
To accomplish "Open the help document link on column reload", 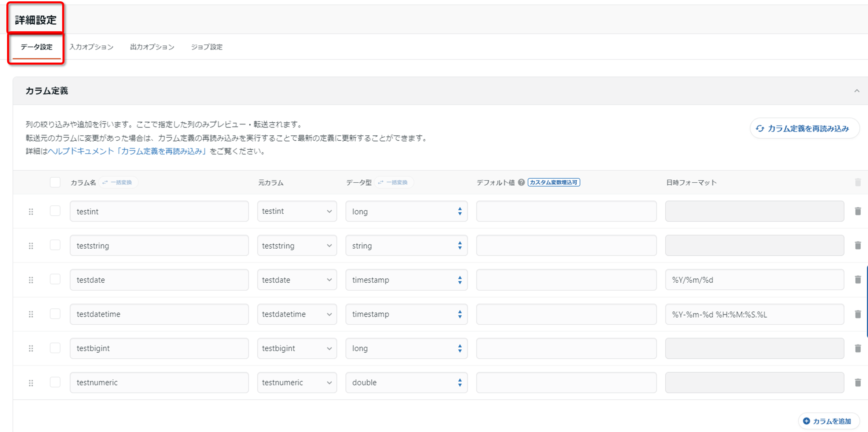I will coord(127,151).
